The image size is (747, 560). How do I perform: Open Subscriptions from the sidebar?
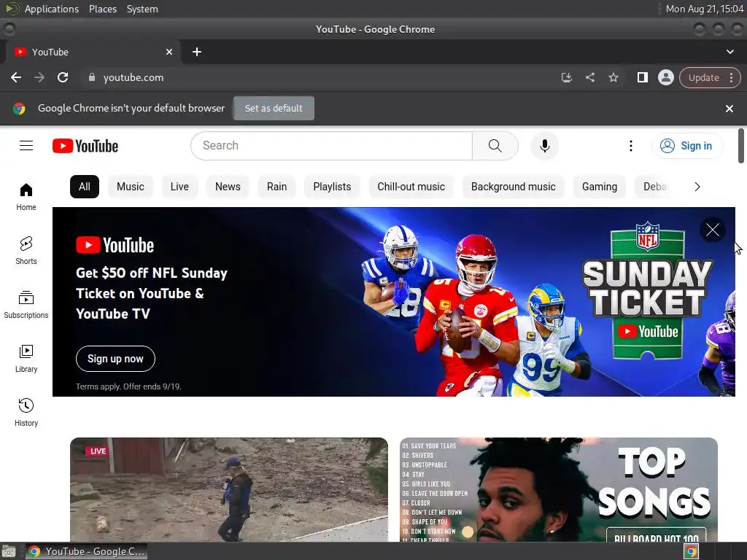coord(26,305)
